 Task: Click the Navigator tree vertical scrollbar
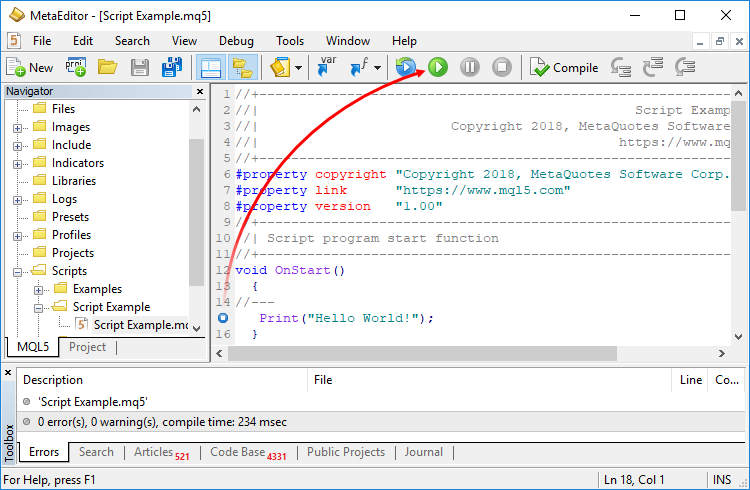pos(196,212)
